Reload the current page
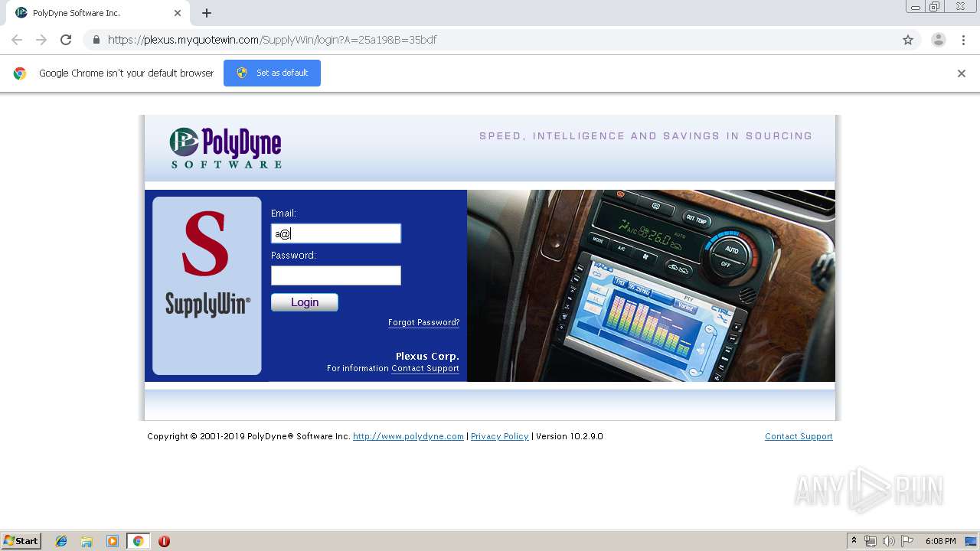Screen dimensions: 980x551 coord(66,40)
